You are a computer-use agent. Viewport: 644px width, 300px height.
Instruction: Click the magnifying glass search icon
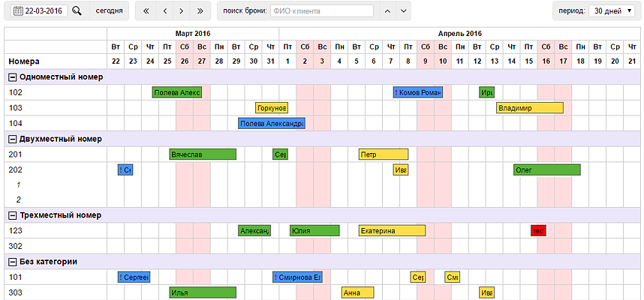pyautogui.click(x=77, y=10)
